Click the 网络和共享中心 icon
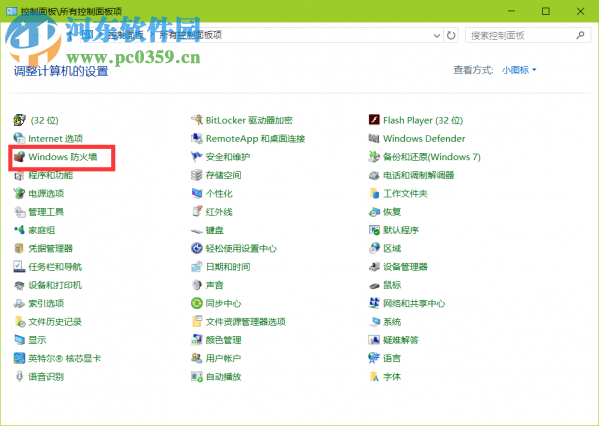The image size is (599, 426). pyautogui.click(x=374, y=303)
